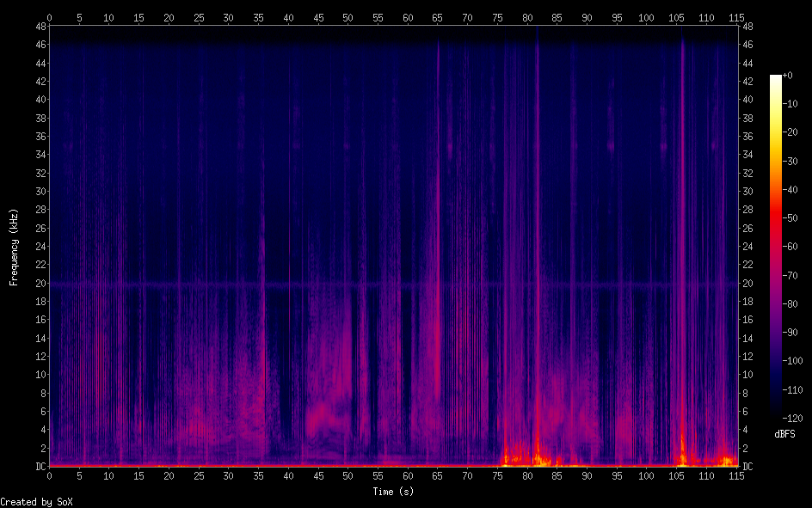
Task: Select the 105 second mark on top time axis
Action: pyautogui.click(x=676, y=17)
